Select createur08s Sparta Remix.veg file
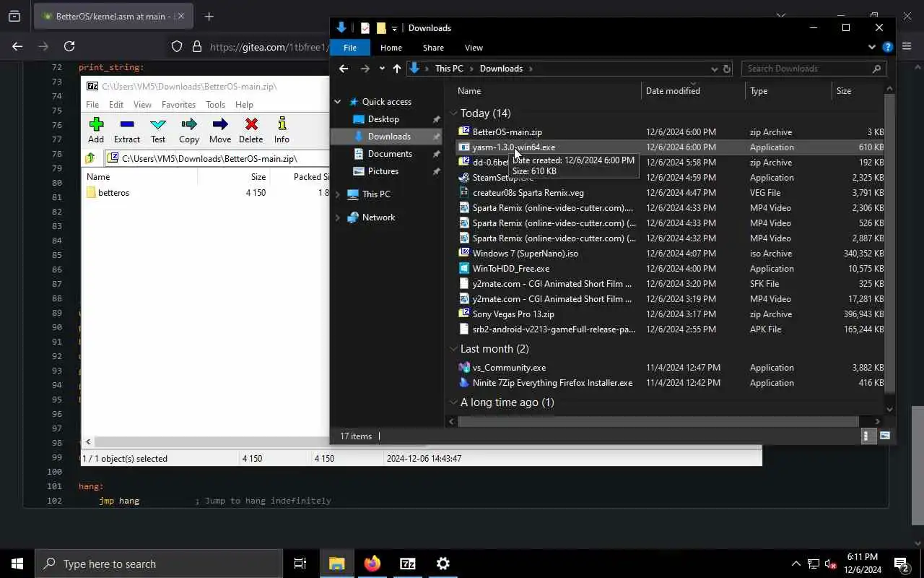Image resolution: width=924 pixels, height=578 pixels. 528,193
